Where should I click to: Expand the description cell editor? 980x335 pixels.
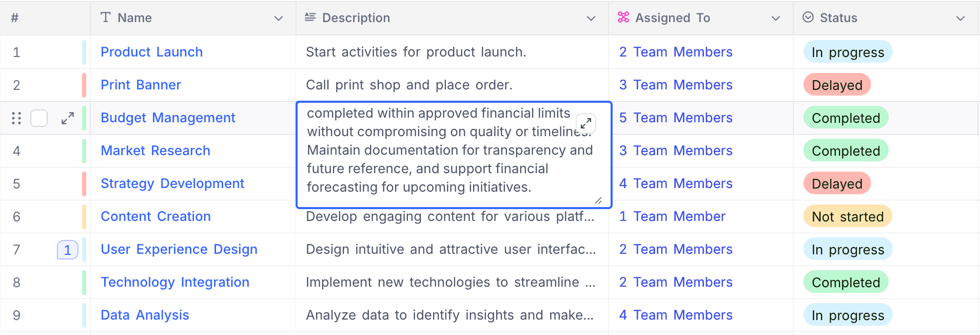tap(586, 123)
